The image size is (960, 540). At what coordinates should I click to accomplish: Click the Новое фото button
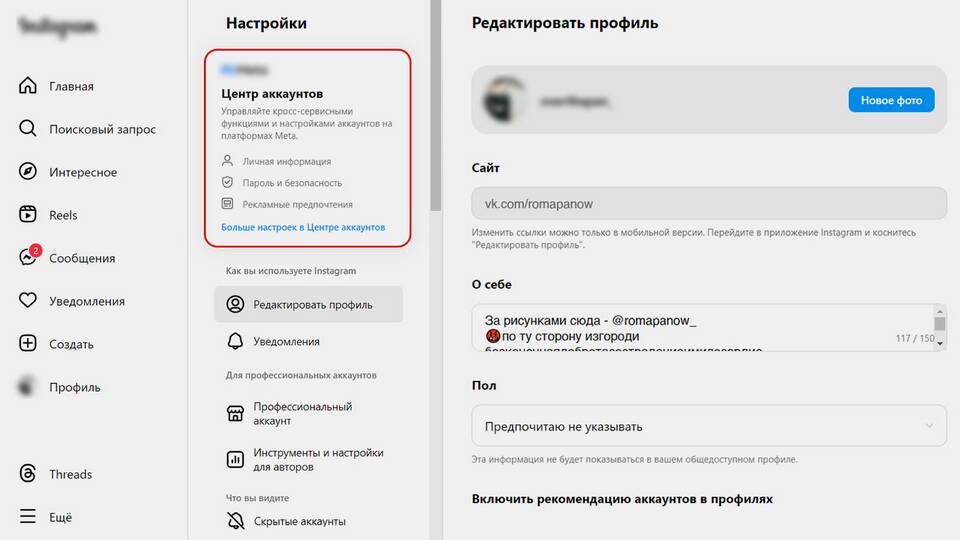point(891,100)
